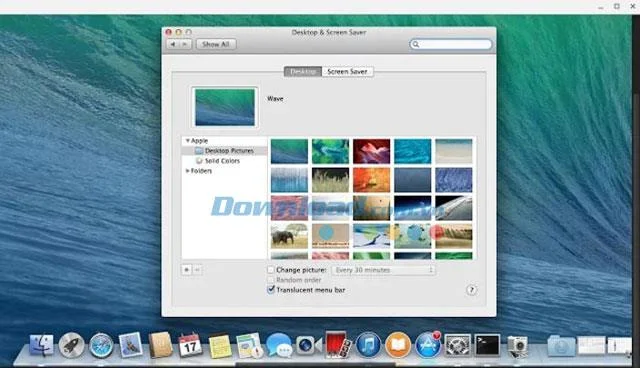Screen dimensions: 640x368
Task: Open Photo Booth red curtain icon
Action: tap(338, 345)
